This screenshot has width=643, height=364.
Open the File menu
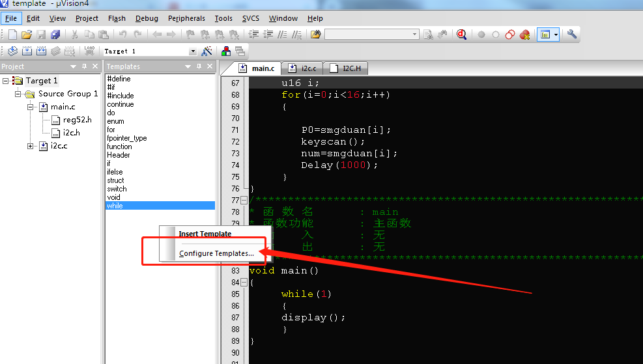tap(11, 18)
